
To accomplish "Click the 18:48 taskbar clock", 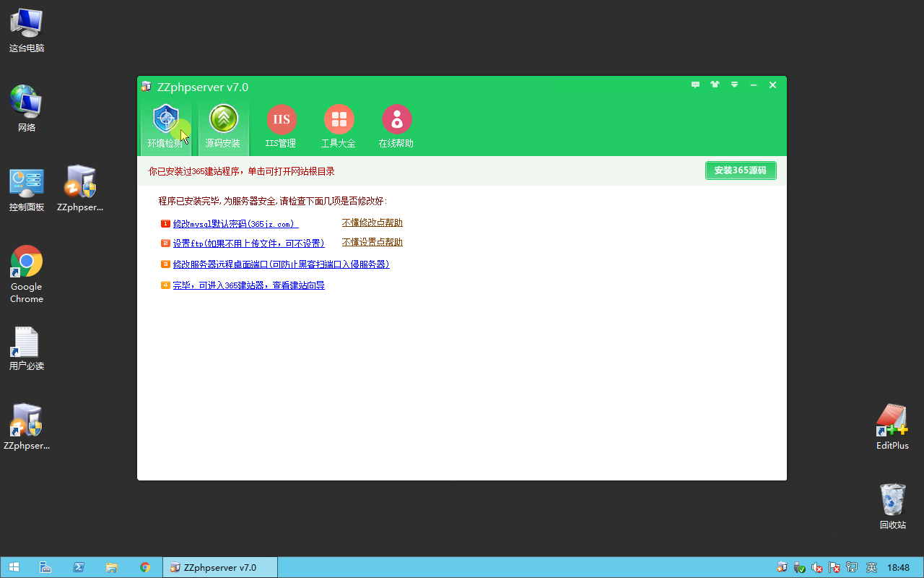I will [898, 567].
